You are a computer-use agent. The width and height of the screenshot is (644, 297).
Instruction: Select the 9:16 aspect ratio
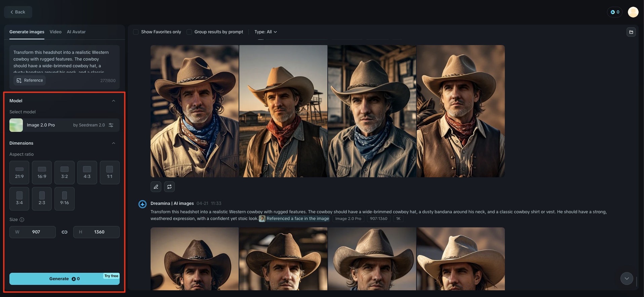coord(65,199)
